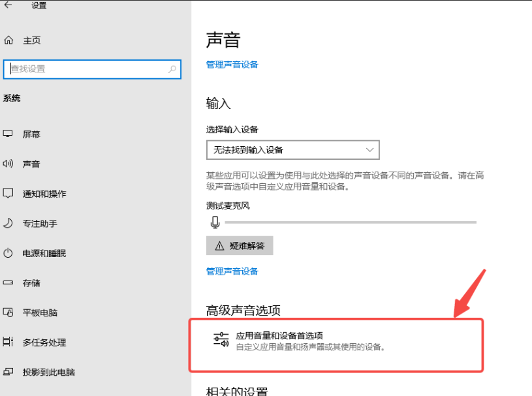Click the 通知和操作 notification icon

coord(8,194)
